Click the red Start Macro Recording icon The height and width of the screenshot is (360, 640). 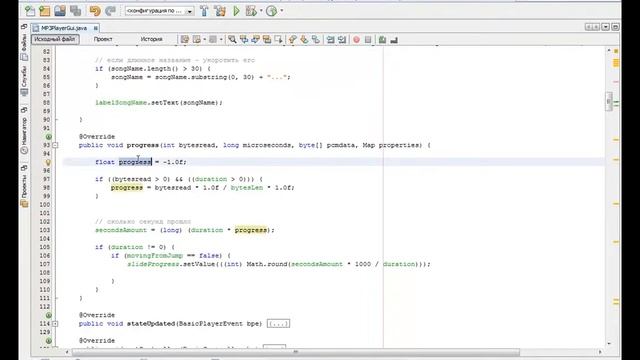point(356,40)
